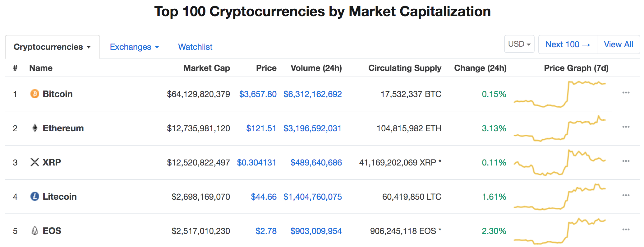Expand the USD currency dropdown

pos(519,44)
